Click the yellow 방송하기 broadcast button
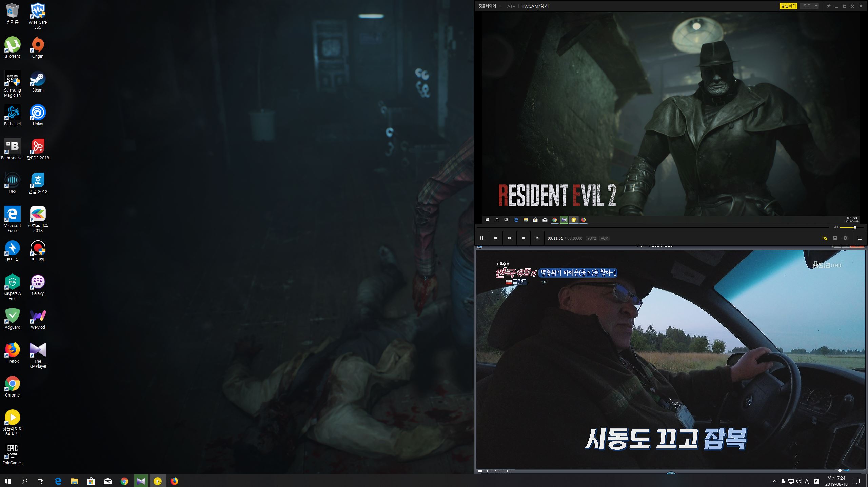This screenshot has height=487, width=868. pos(788,6)
